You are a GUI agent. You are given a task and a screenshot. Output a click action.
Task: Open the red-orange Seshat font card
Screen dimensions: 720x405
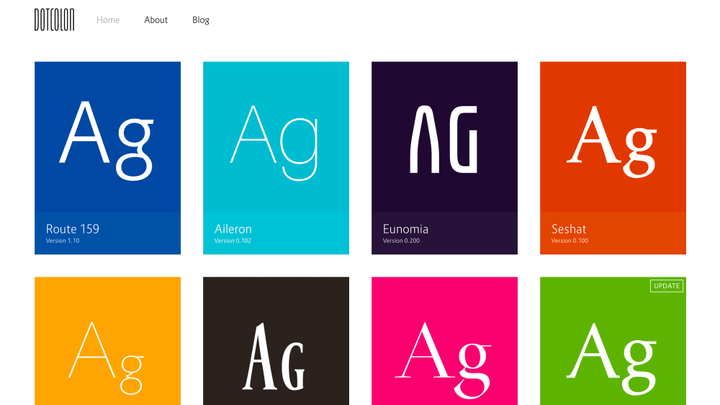tap(613, 158)
